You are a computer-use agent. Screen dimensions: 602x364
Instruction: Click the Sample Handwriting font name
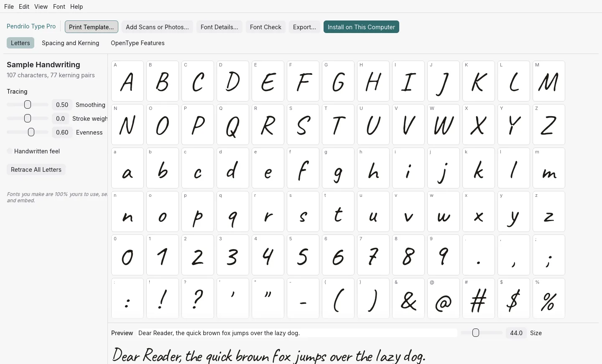[x=43, y=65]
